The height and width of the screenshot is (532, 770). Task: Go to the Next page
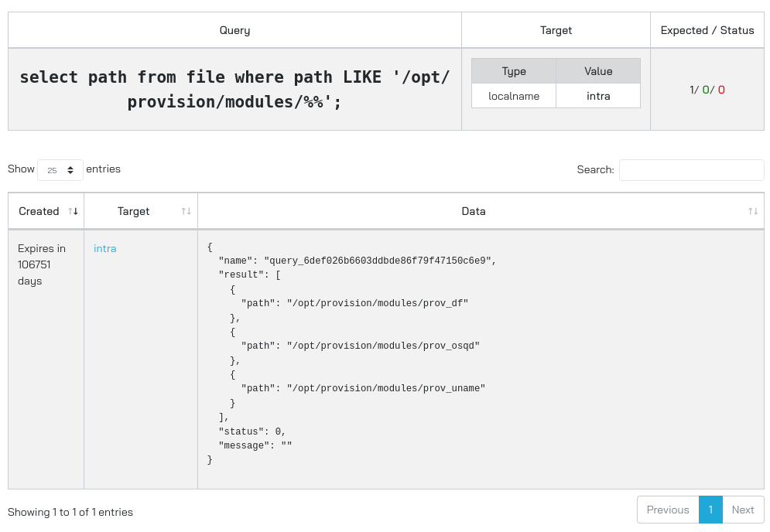pos(743,510)
